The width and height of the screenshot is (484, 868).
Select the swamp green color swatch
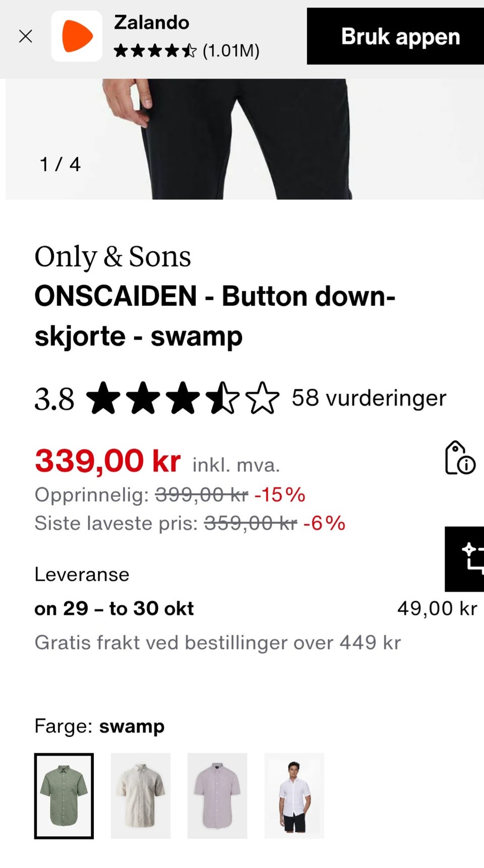64,796
